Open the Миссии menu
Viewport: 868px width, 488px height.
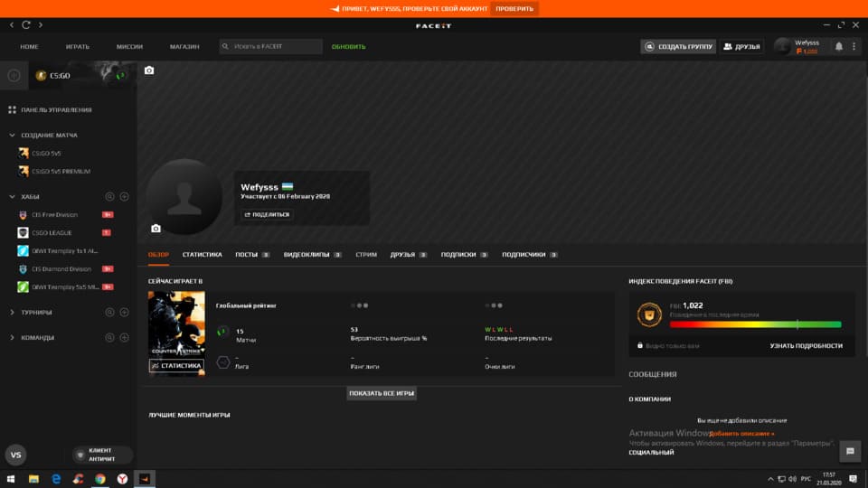pos(129,46)
